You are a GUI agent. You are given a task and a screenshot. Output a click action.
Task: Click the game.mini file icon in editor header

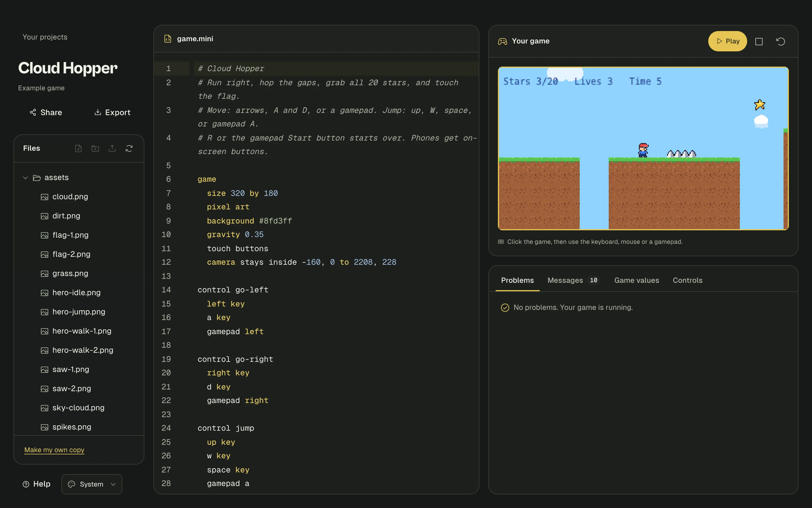point(167,39)
